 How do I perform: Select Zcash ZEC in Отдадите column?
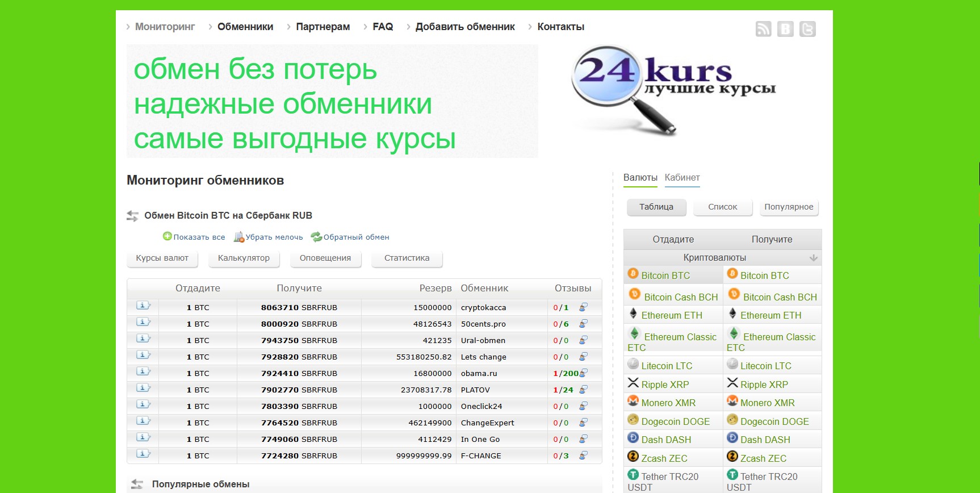(x=664, y=458)
